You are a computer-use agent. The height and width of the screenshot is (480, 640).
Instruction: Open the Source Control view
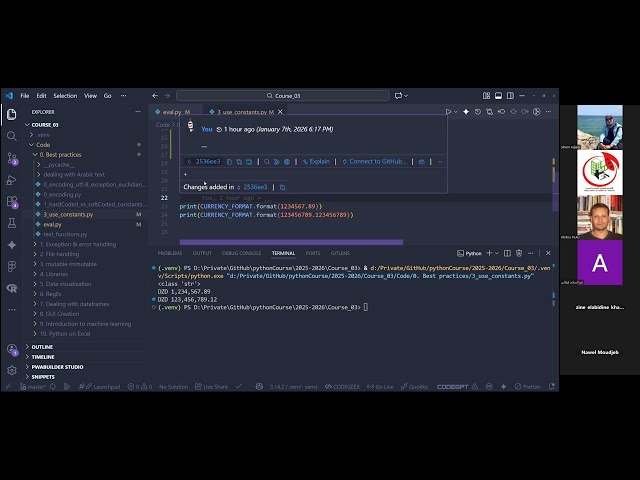[x=11, y=158]
